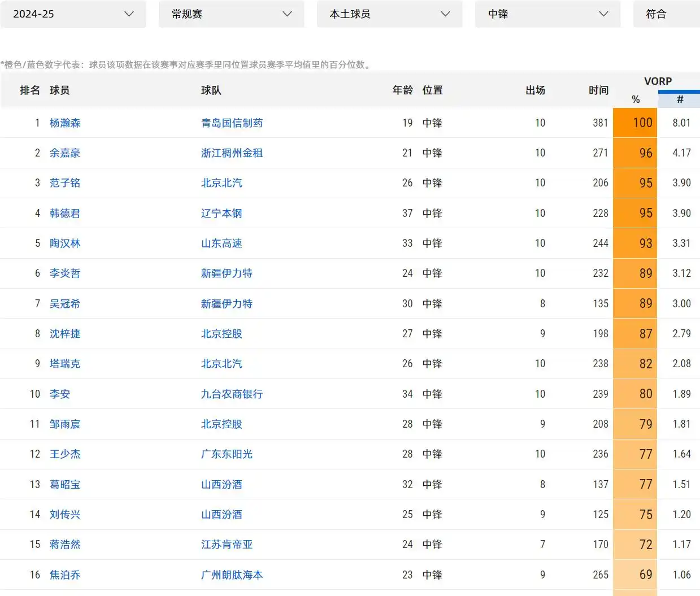Open team 青岛国信制药 page
The image size is (700, 596).
pyautogui.click(x=232, y=123)
